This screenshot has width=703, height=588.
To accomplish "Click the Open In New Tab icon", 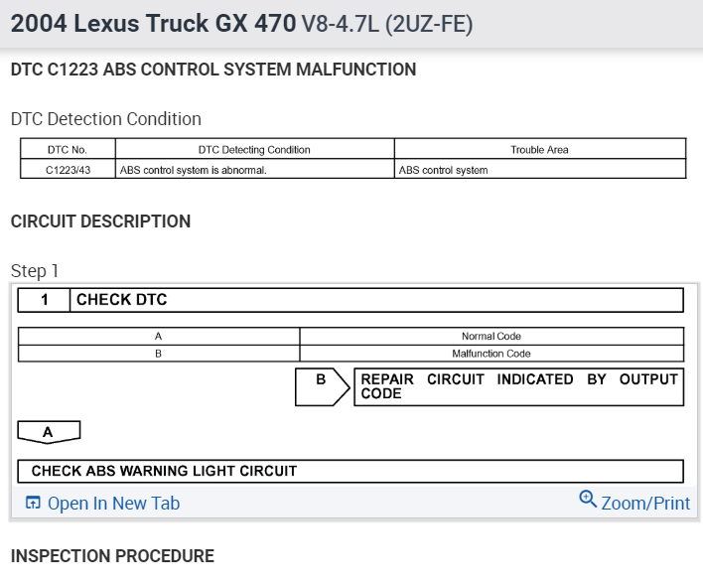I will click(33, 504).
